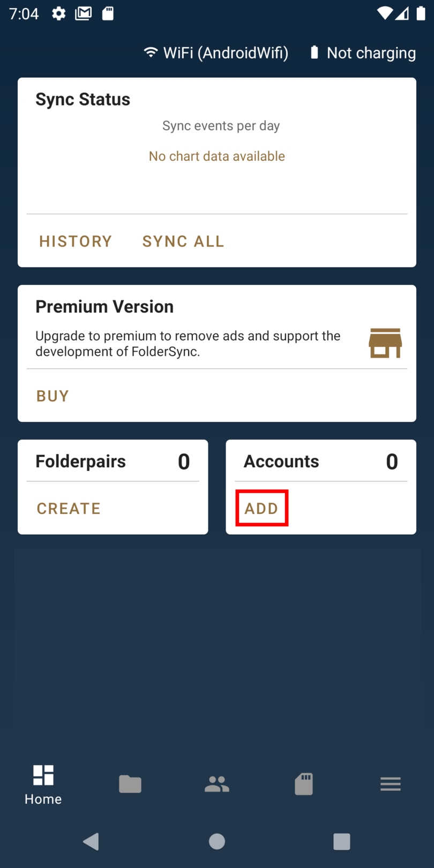434x868 pixels.
Task: Open the settings gear in the status bar
Action: pyautogui.click(x=58, y=13)
